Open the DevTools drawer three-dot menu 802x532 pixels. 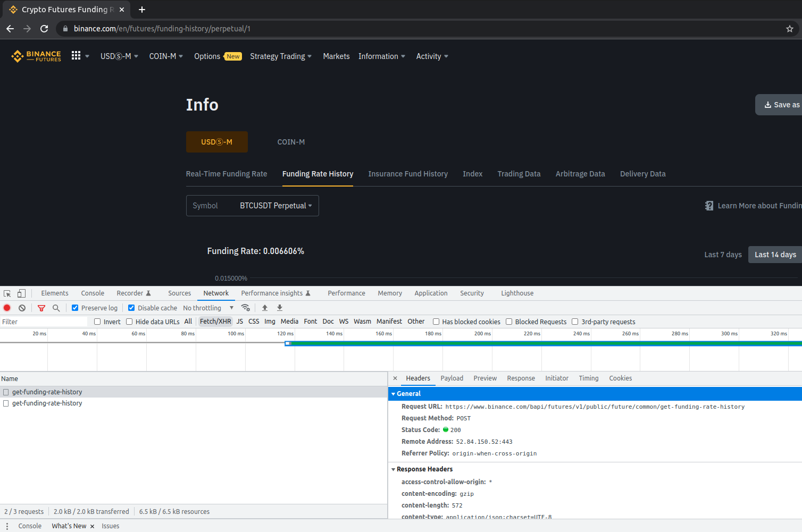7,526
